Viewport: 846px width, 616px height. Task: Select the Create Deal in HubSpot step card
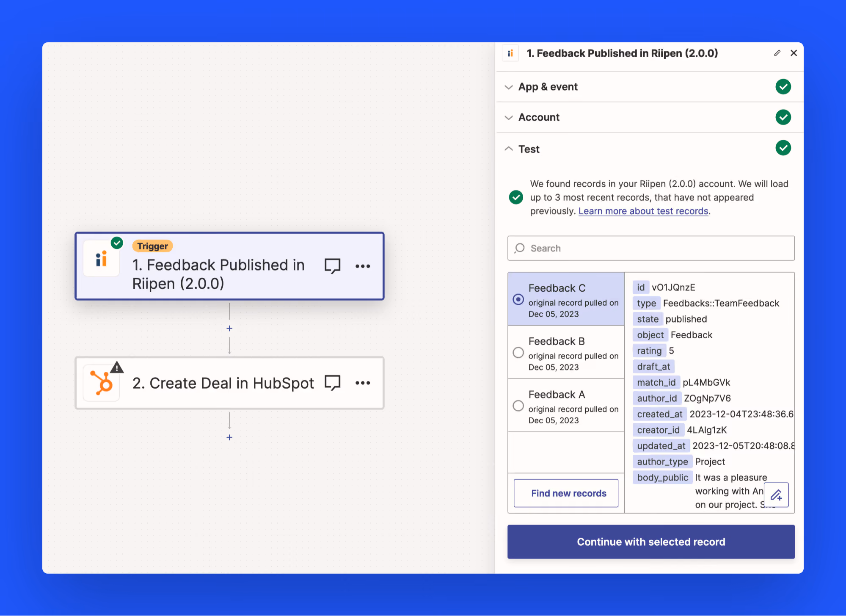(229, 383)
